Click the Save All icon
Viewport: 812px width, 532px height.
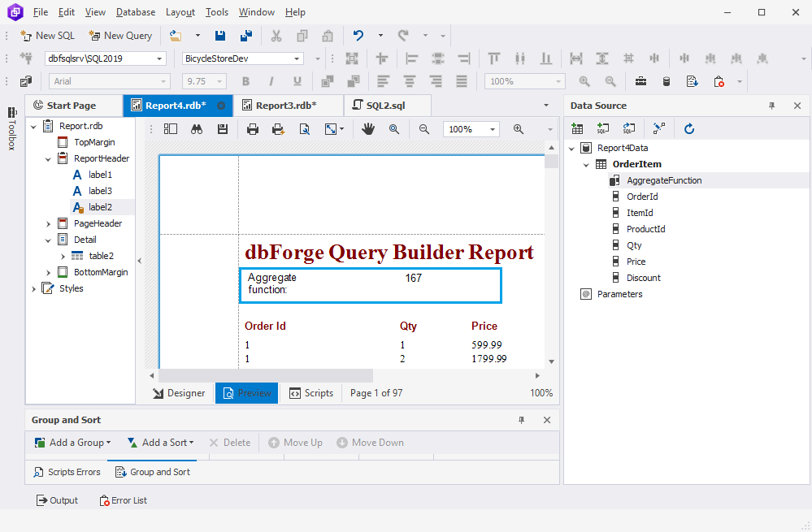(246, 36)
